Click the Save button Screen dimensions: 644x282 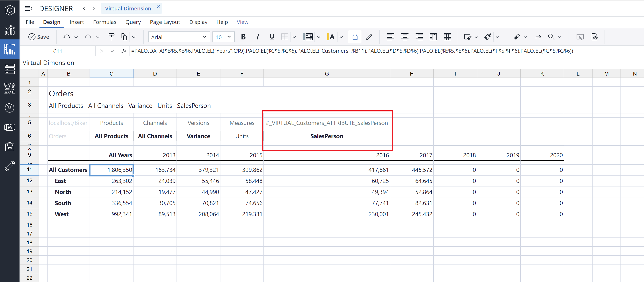[39, 37]
